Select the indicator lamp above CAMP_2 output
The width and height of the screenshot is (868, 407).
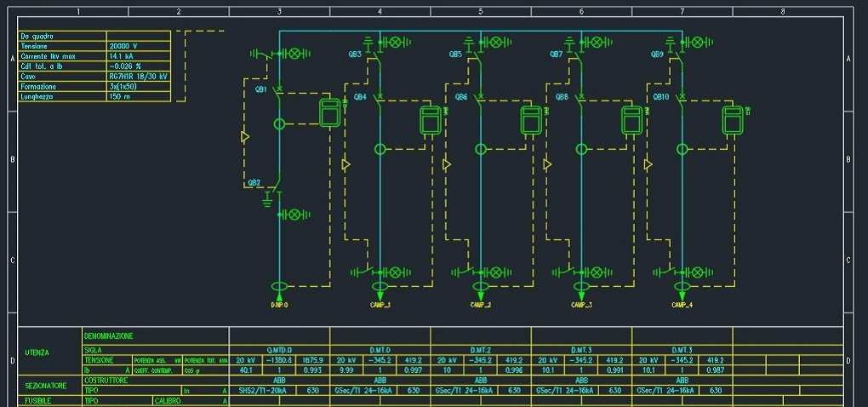click(x=497, y=272)
